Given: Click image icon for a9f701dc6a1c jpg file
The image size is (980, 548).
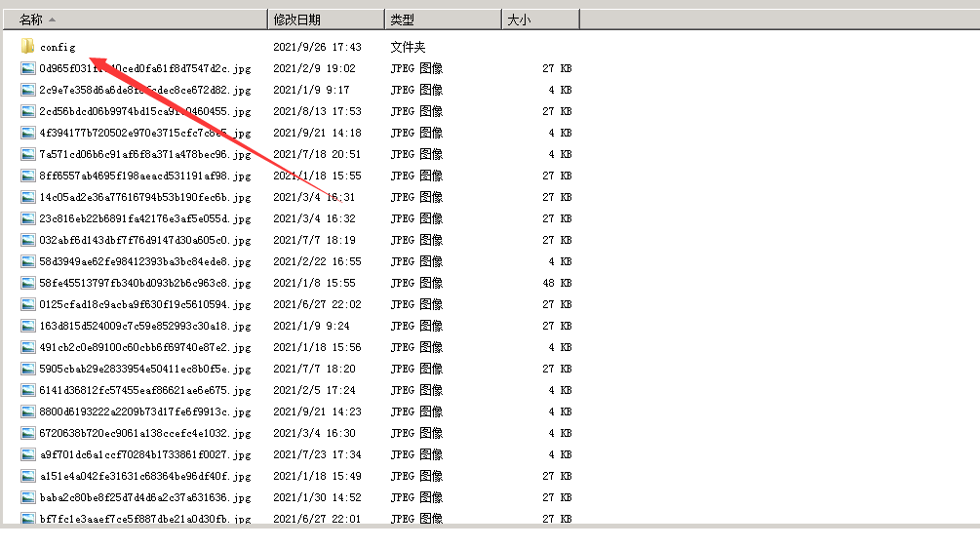Looking at the screenshot, I should point(28,454).
